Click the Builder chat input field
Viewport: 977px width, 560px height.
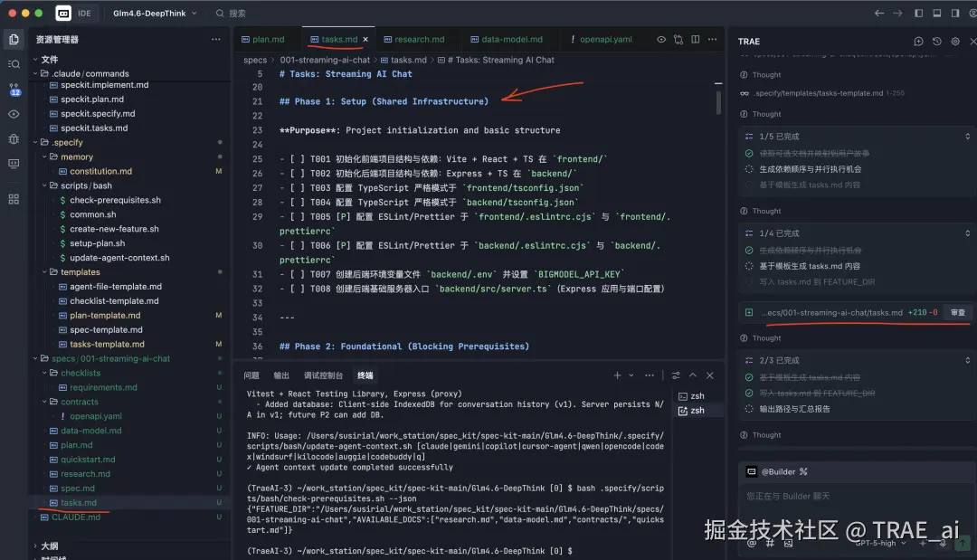(x=857, y=497)
